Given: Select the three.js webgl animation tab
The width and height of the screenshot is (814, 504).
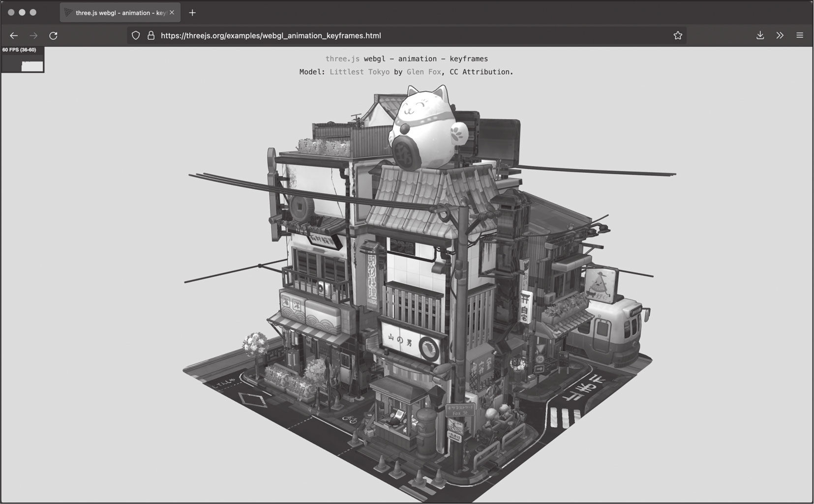Looking at the screenshot, I should click(x=120, y=13).
